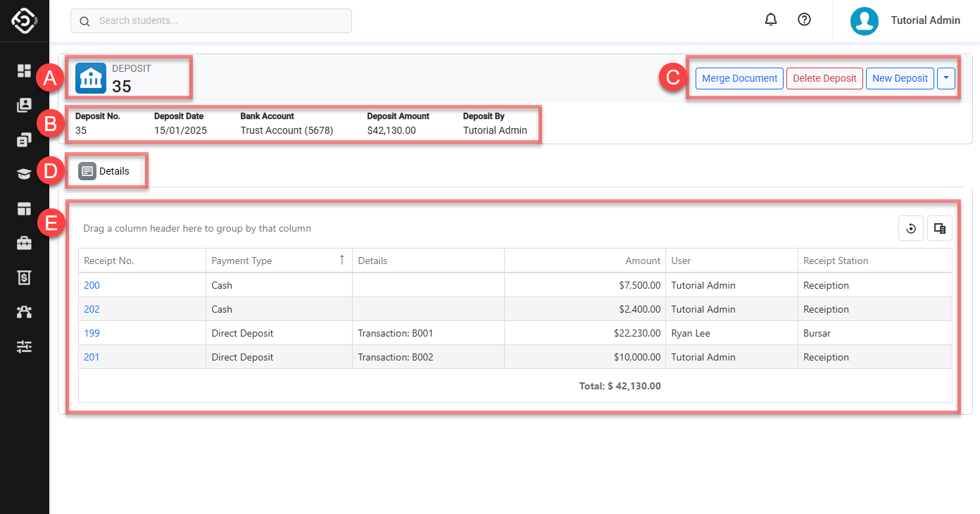Viewport: 980px width, 514px height.
Task: Click the graduation cap icon in sidebar
Action: click(25, 174)
